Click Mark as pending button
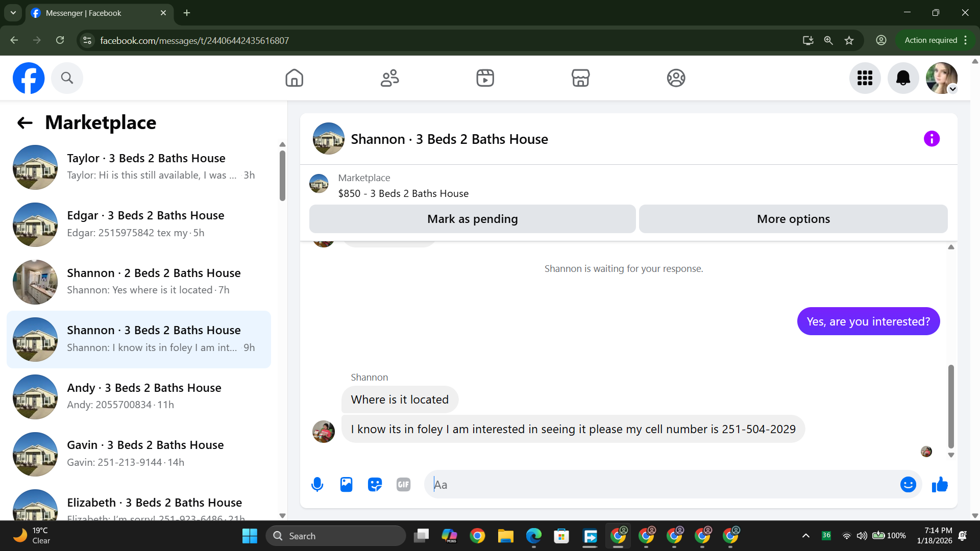The image size is (980, 551). tap(472, 219)
